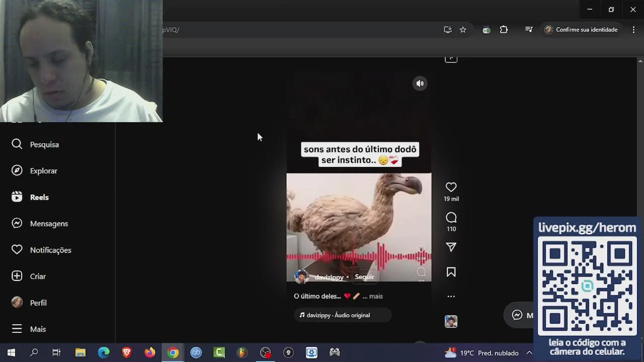Click the heart icon beside Notificações

(17, 250)
